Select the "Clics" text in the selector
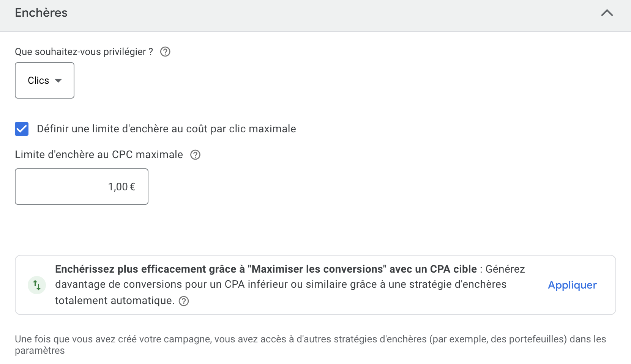 38,80
